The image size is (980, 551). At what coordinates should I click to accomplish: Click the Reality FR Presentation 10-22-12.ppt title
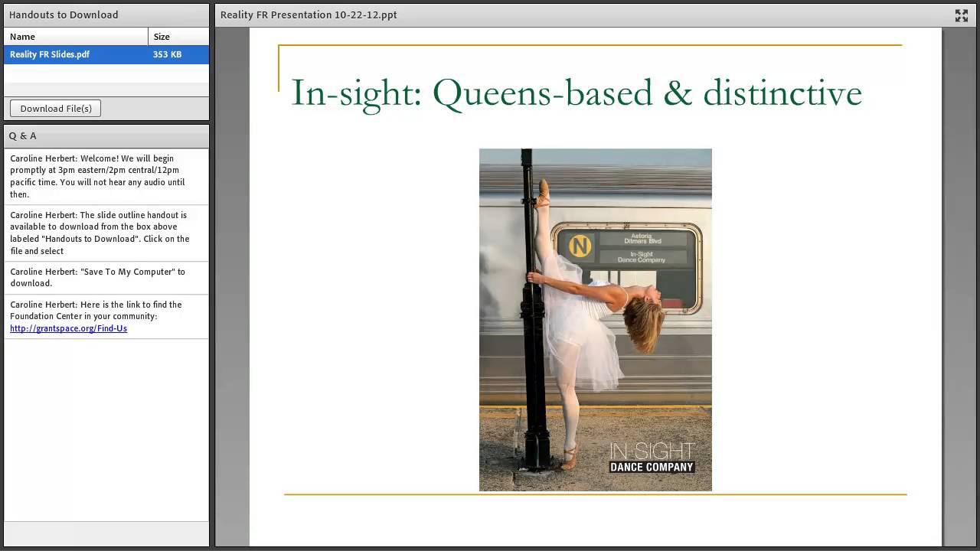[x=309, y=15]
